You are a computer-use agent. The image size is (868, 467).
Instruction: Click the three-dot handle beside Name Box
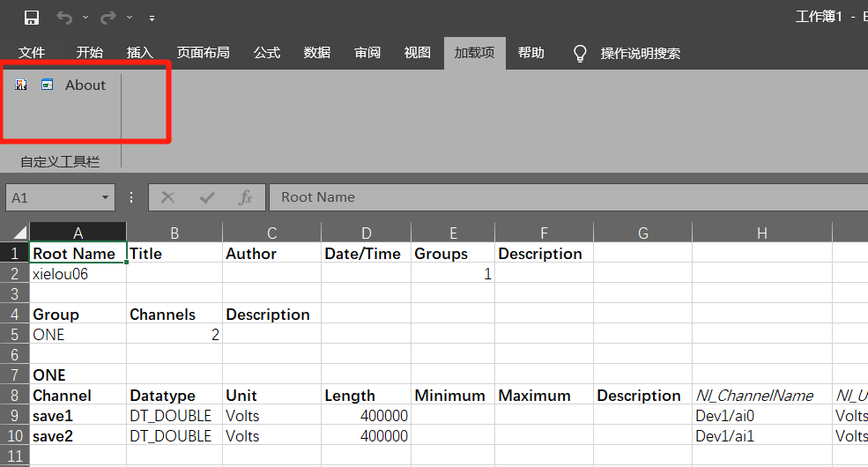pos(131,197)
